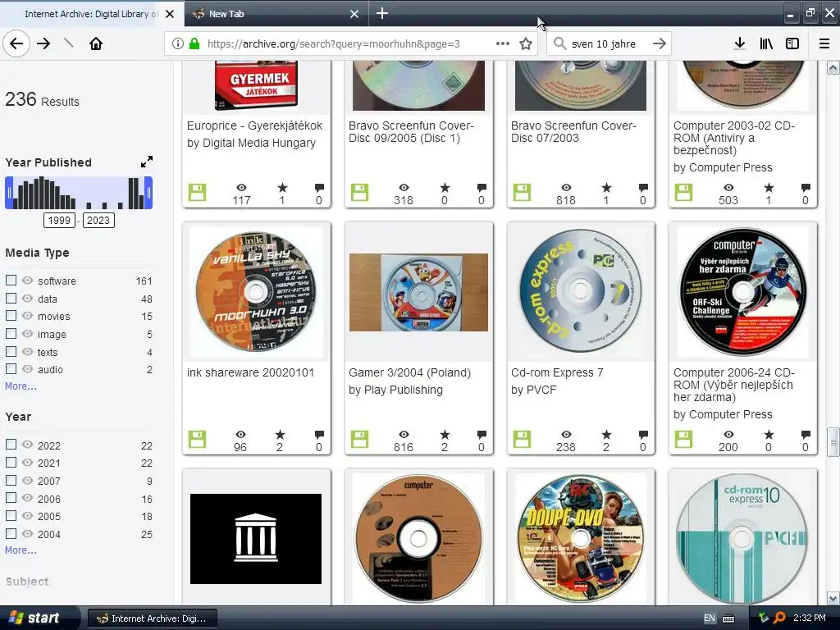Open the browser home page
Screen dimensions: 840x630
click(x=96, y=43)
